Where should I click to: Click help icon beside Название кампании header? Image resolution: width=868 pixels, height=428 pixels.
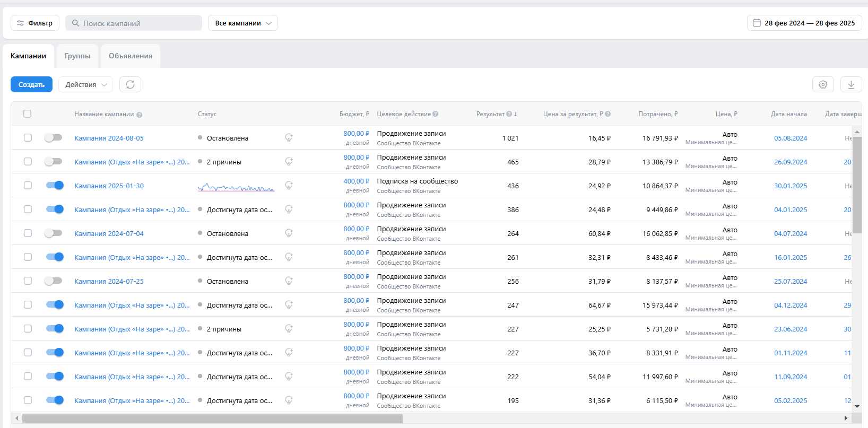pyautogui.click(x=139, y=115)
